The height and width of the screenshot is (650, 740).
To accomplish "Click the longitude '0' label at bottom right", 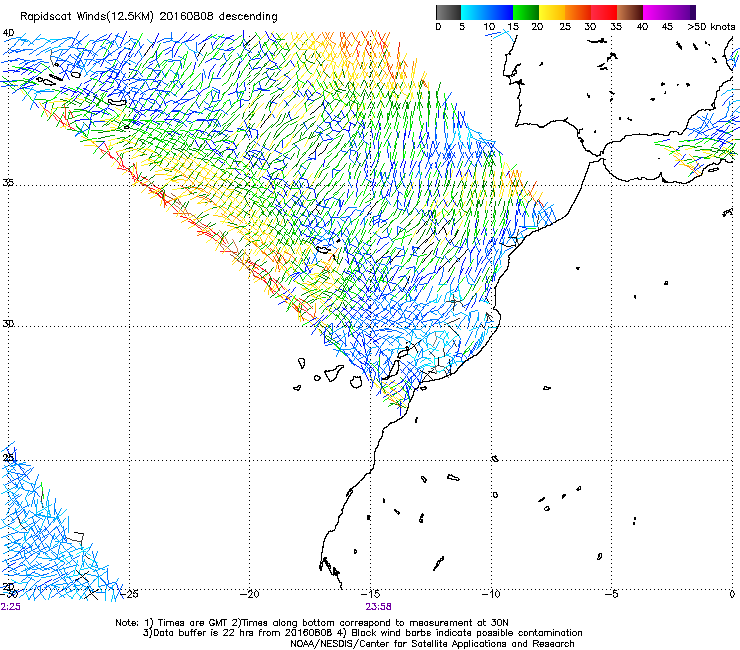I will [x=732, y=594].
